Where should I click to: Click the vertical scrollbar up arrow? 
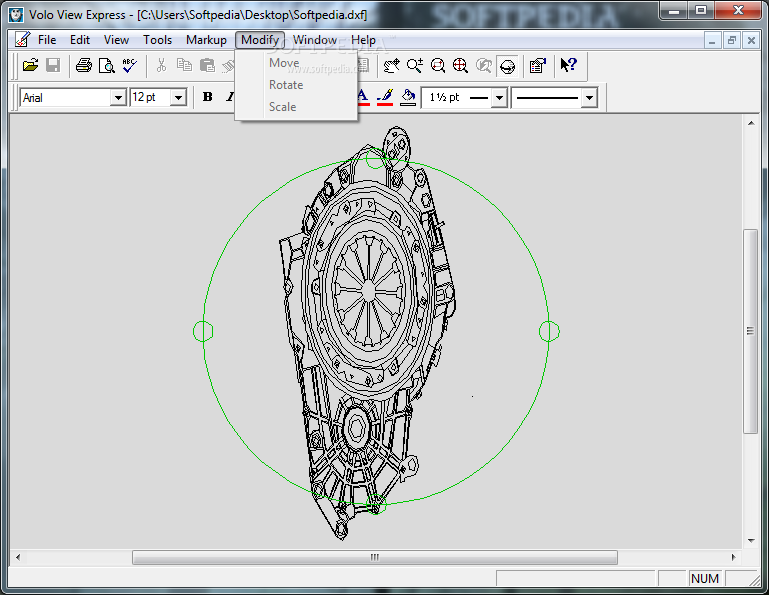(x=751, y=123)
